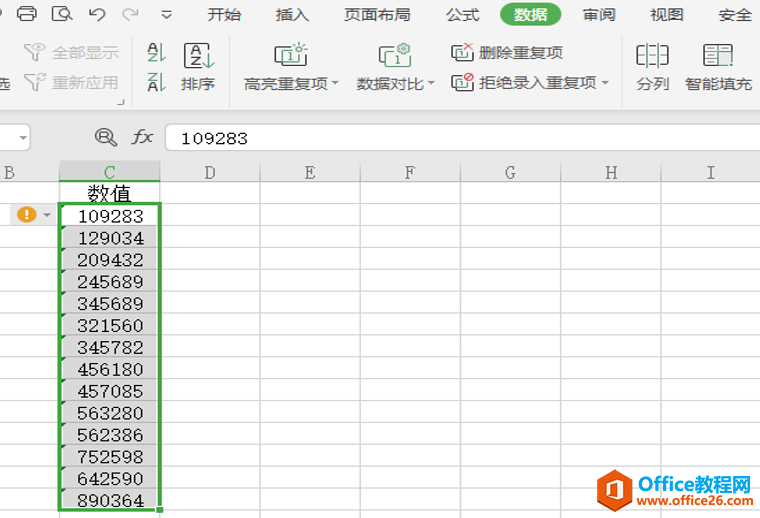This screenshot has width=760, height=518.
Task: Open the 公式 tab
Action: pos(462,15)
